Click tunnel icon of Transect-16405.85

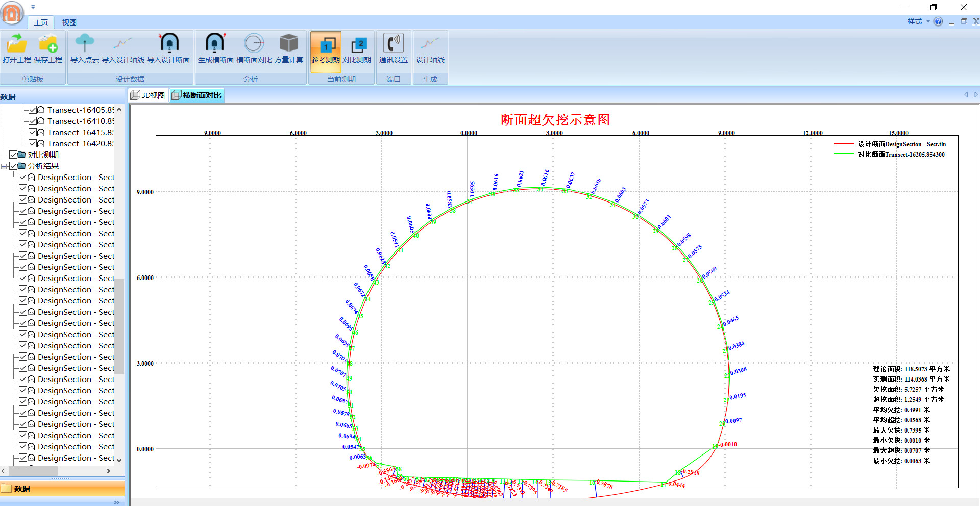(41, 110)
